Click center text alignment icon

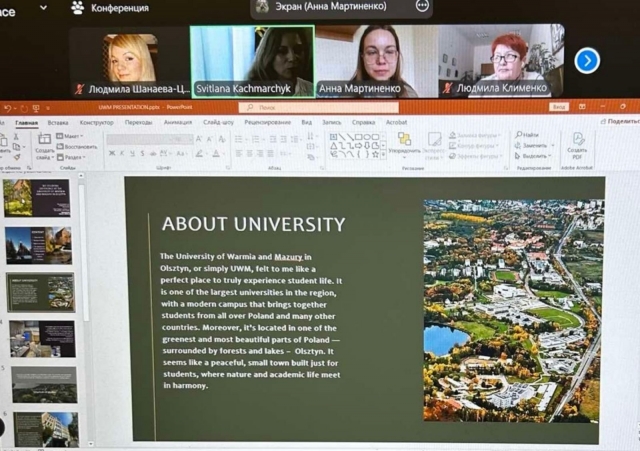click(249, 153)
